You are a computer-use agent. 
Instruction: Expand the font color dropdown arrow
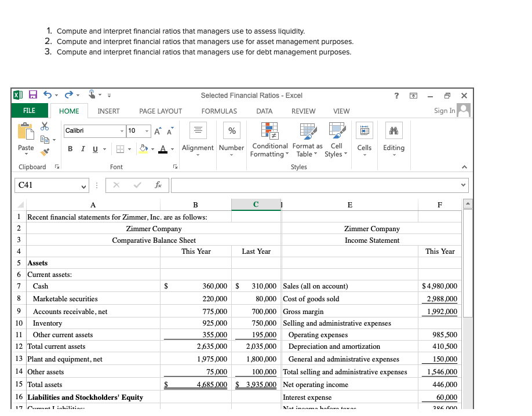pos(172,149)
